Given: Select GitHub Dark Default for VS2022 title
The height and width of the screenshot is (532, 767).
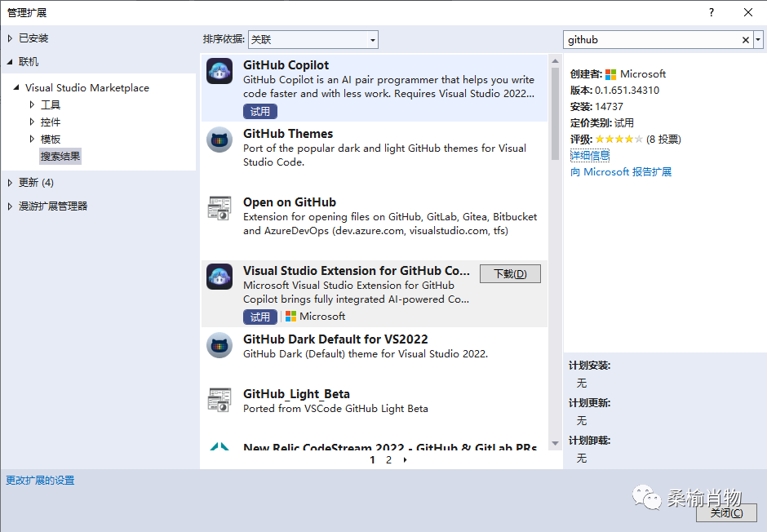Looking at the screenshot, I should (335, 339).
